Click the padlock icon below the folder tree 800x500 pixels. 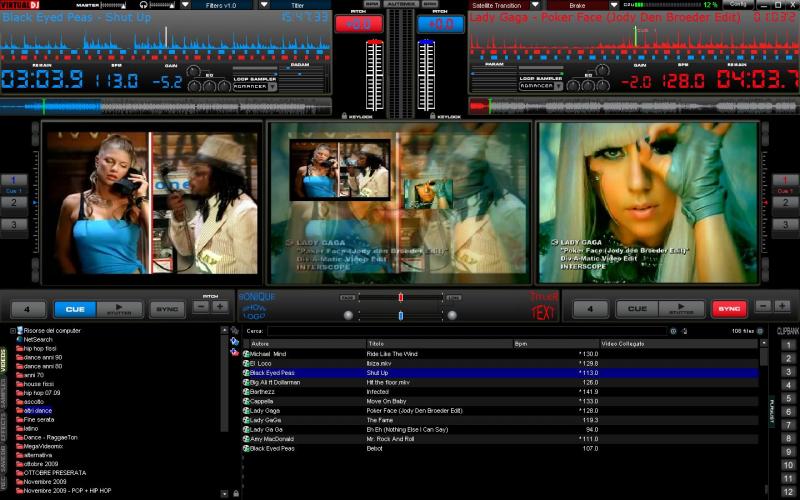click(x=235, y=493)
